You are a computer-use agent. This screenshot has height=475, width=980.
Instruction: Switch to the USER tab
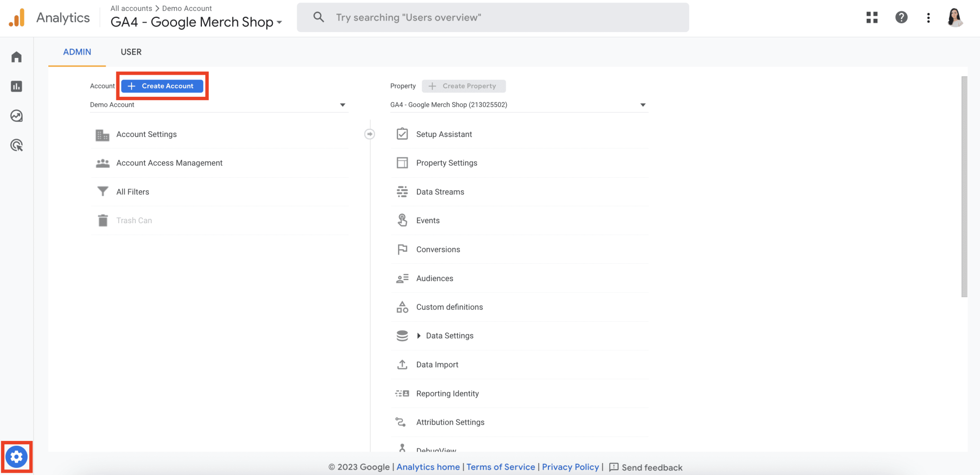click(131, 52)
